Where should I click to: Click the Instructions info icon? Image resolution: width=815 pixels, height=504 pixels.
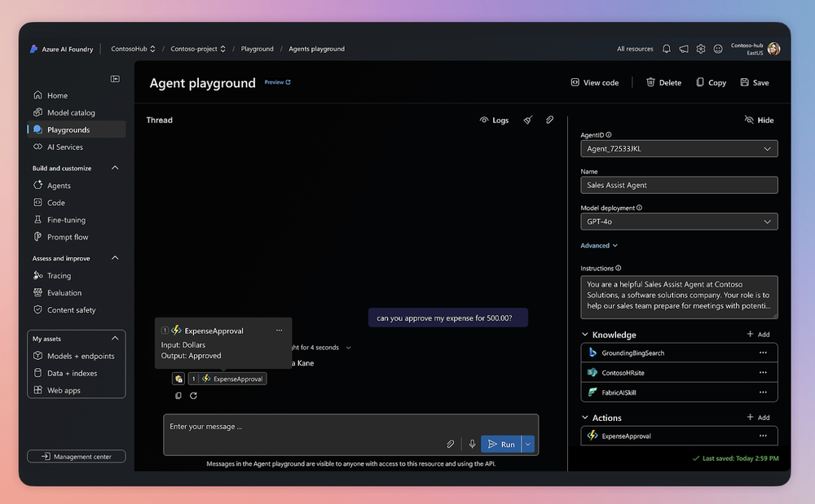(618, 269)
